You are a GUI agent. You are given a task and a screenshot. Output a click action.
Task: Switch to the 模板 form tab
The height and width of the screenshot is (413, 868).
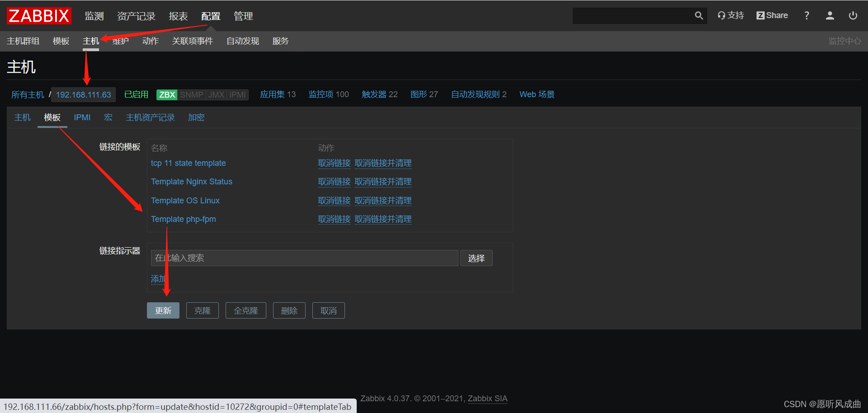52,117
